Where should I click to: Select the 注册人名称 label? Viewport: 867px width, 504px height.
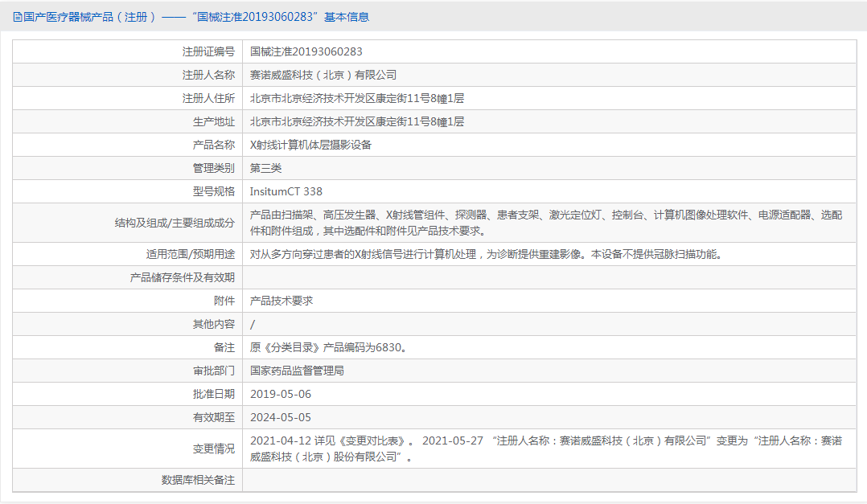click(x=208, y=75)
